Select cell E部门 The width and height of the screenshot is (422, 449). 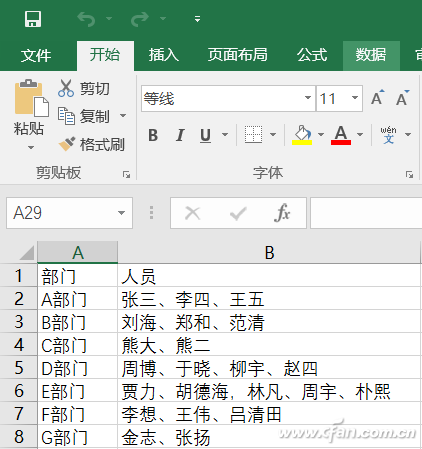78,391
